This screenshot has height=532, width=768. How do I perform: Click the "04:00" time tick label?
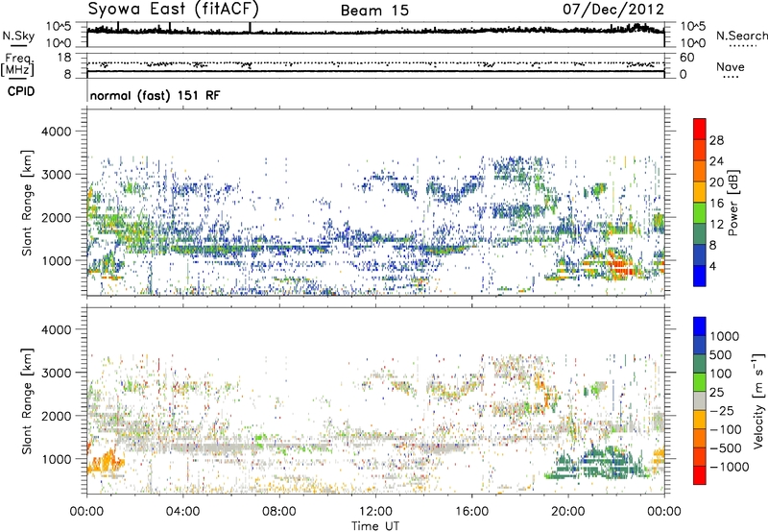[182, 512]
